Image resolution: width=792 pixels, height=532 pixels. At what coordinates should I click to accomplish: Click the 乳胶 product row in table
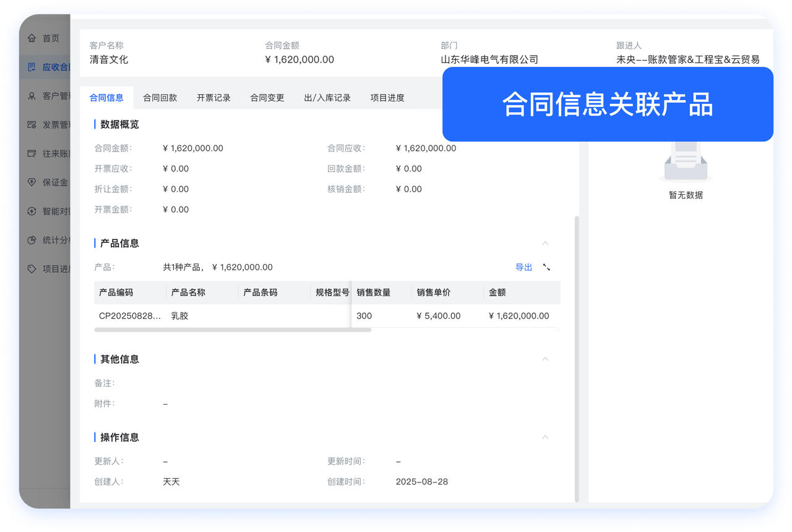[179, 316]
